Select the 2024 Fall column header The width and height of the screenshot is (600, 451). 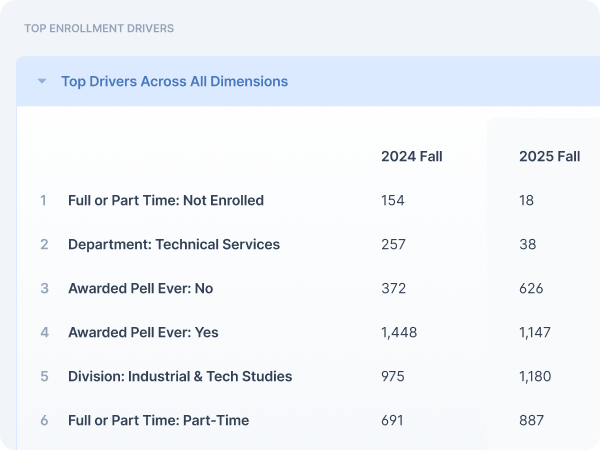coord(411,156)
